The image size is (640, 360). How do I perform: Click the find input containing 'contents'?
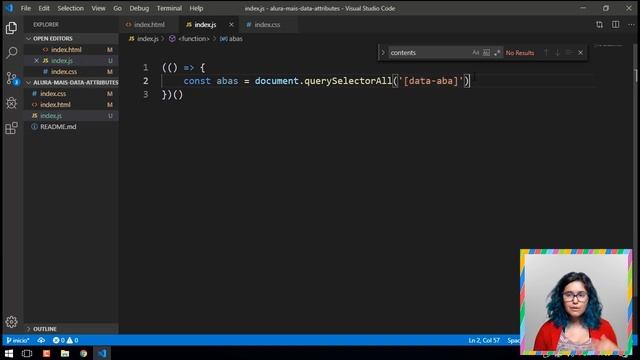429,53
